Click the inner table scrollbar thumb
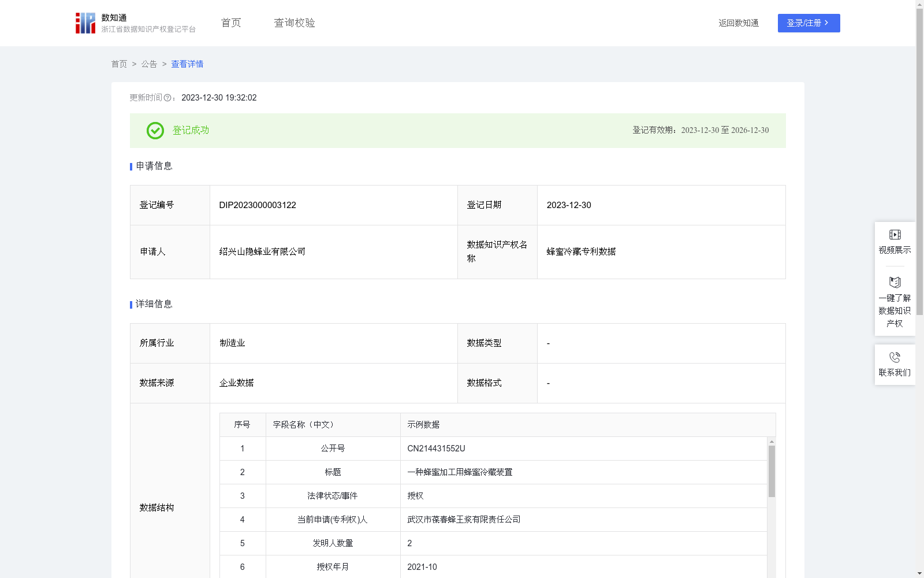This screenshot has width=924, height=578. 772,471
